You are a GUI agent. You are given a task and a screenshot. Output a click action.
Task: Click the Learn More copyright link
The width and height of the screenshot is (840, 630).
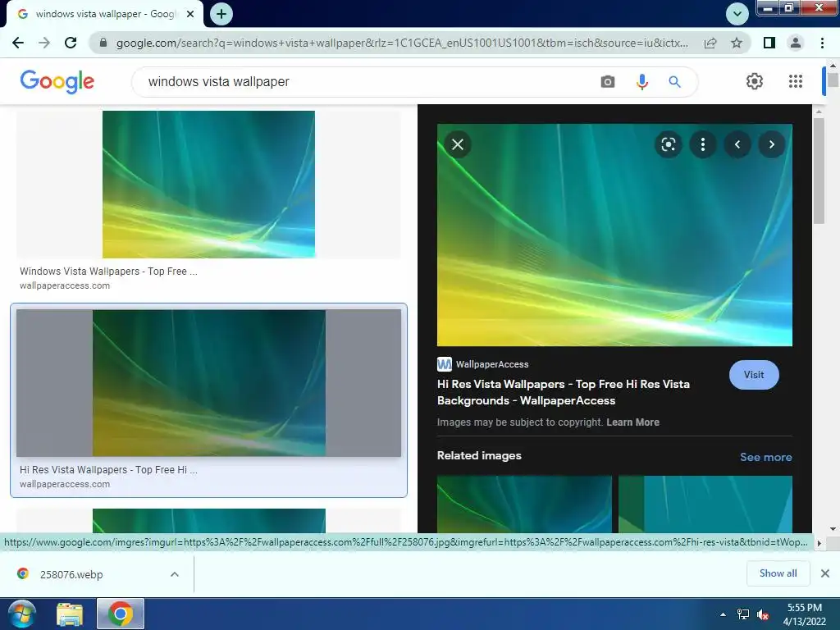pyautogui.click(x=632, y=422)
